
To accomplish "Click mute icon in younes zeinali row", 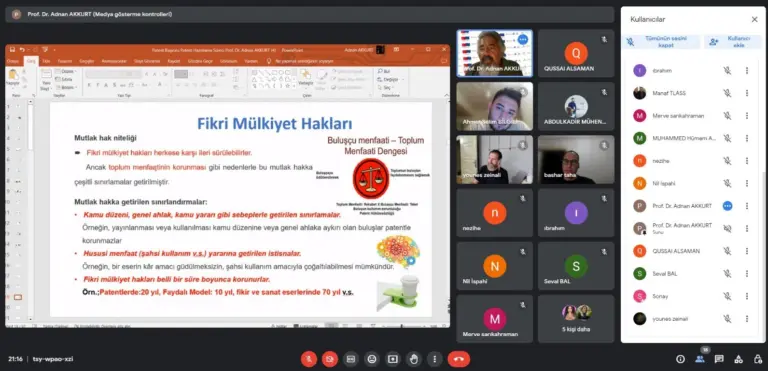I will click(727, 319).
